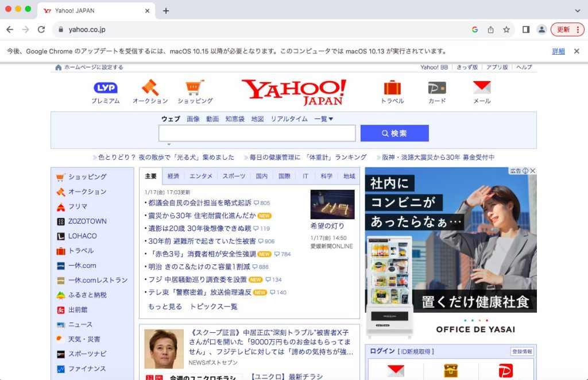Open ふるさと納税 in the sidebar
588x380 pixels.
87,295
